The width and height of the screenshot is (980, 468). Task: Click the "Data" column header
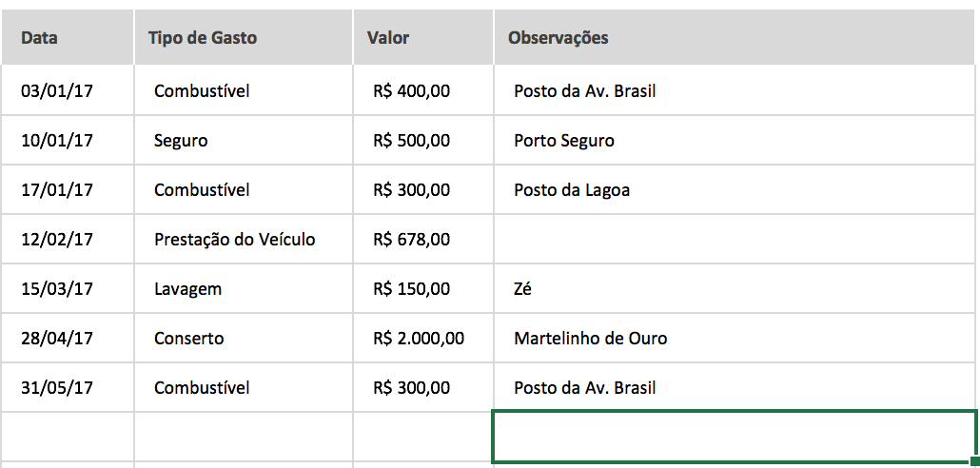[39, 38]
